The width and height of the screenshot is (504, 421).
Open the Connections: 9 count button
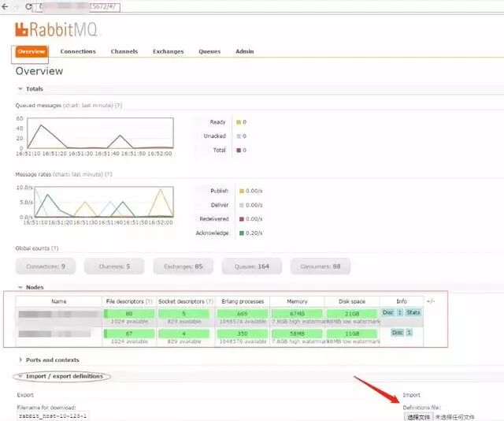46,266
